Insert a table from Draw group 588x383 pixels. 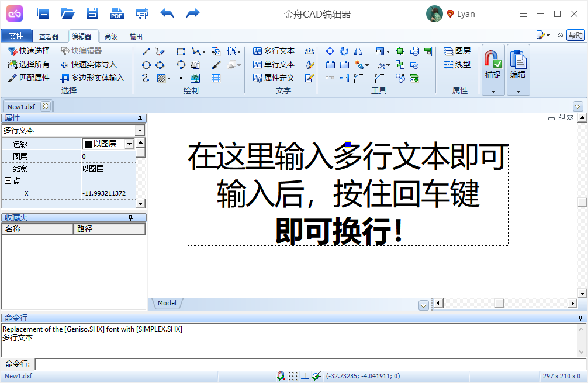(x=216, y=78)
